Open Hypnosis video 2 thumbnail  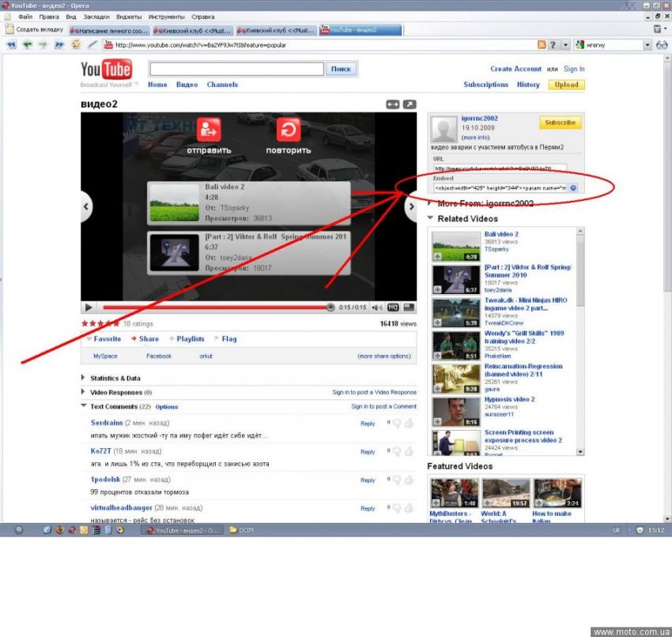click(x=456, y=412)
